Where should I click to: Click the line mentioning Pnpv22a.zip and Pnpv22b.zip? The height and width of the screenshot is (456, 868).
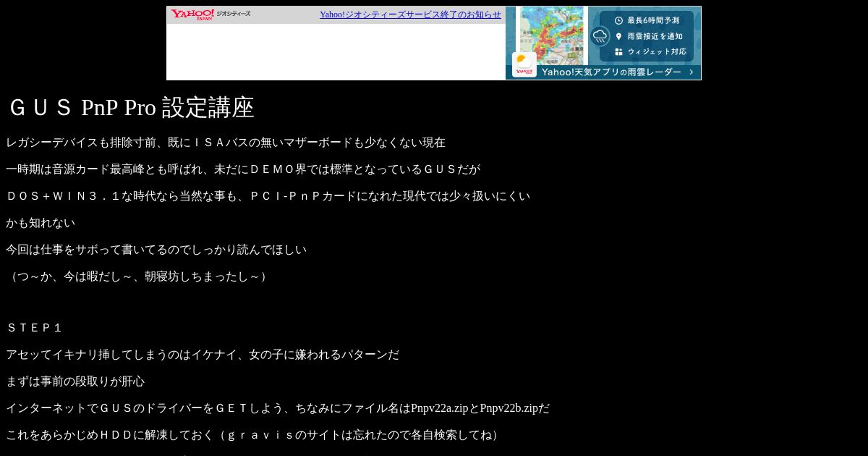(x=278, y=408)
